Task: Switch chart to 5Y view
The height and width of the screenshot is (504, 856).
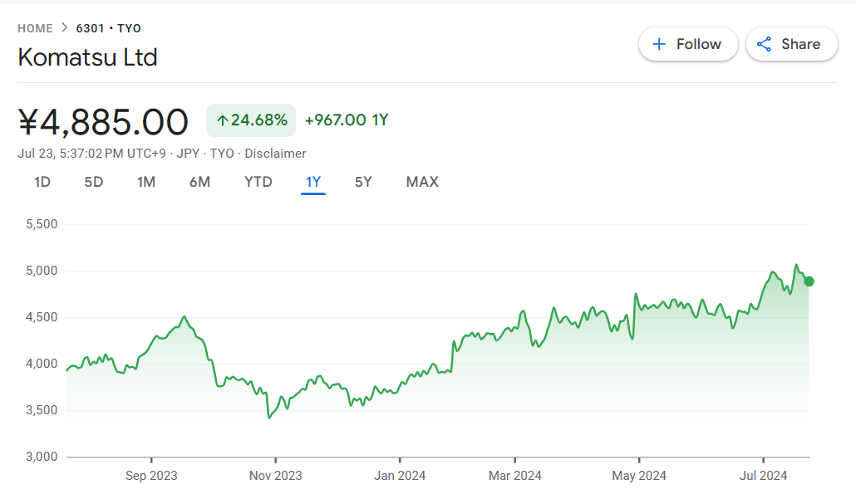Action: pyautogui.click(x=363, y=182)
